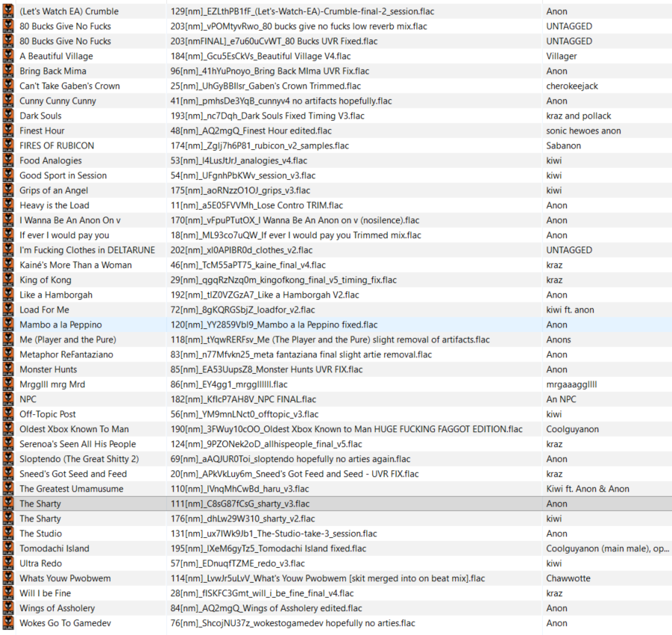Click the FLAC icon beside Dark Souls
Viewport: 672px width, 635px height.
click(x=8, y=116)
